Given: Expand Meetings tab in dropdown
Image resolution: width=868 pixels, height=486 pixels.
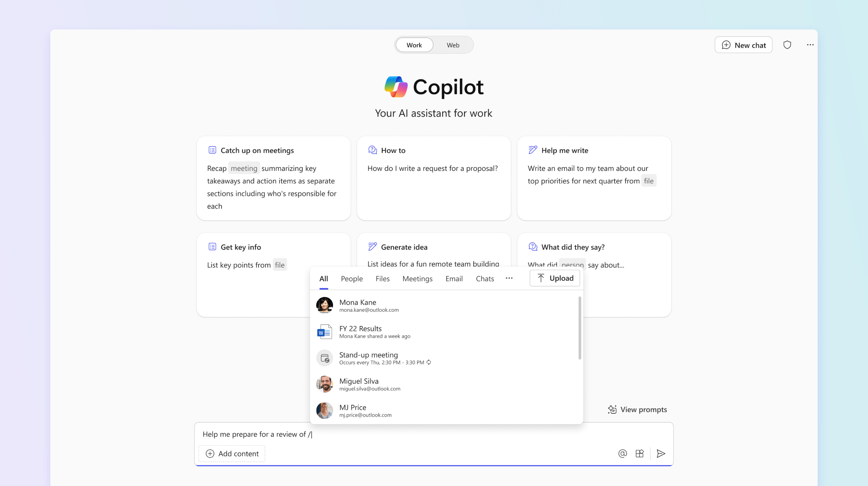Looking at the screenshot, I should (417, 278).
